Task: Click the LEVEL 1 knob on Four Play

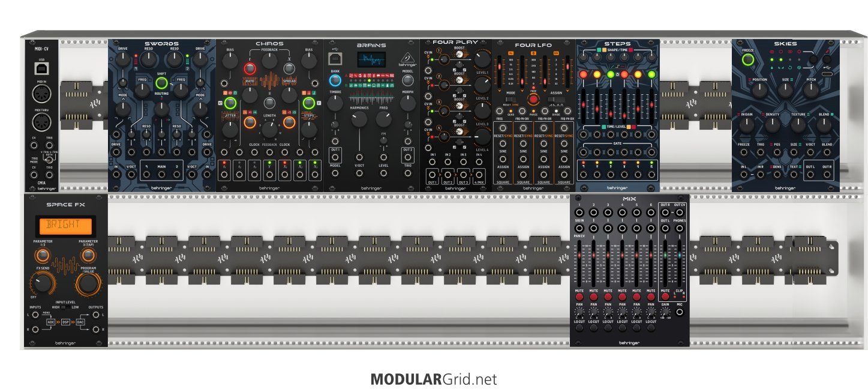Action: tap(482, 59)
